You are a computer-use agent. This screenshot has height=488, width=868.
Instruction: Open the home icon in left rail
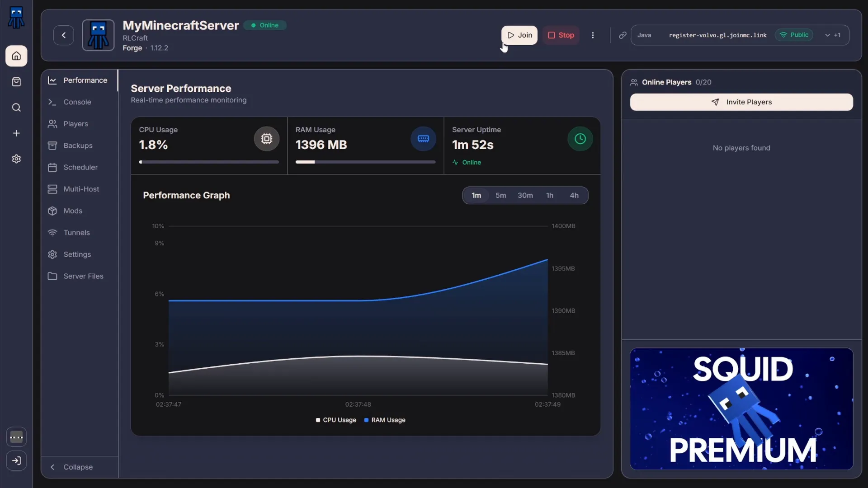click(16, 56)
